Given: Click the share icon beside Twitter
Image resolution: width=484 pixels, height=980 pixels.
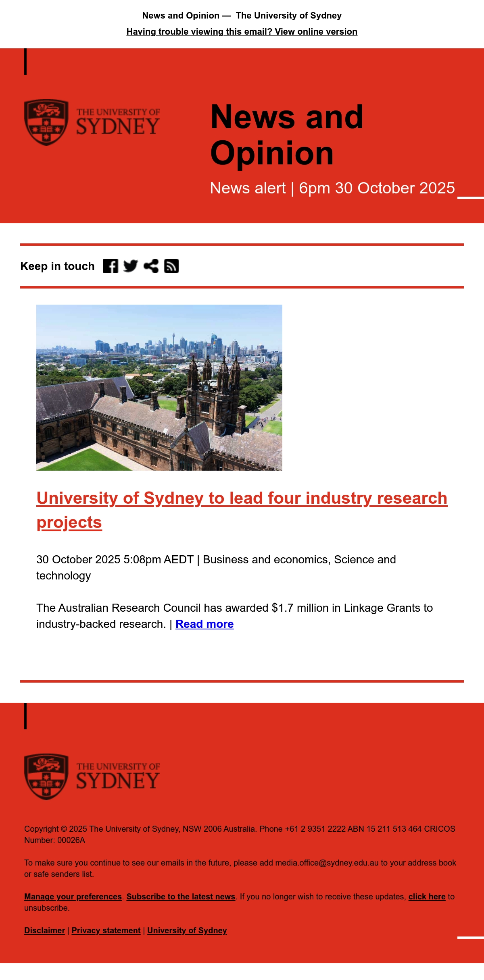Looking at the screenshot, I should (151, 266).
